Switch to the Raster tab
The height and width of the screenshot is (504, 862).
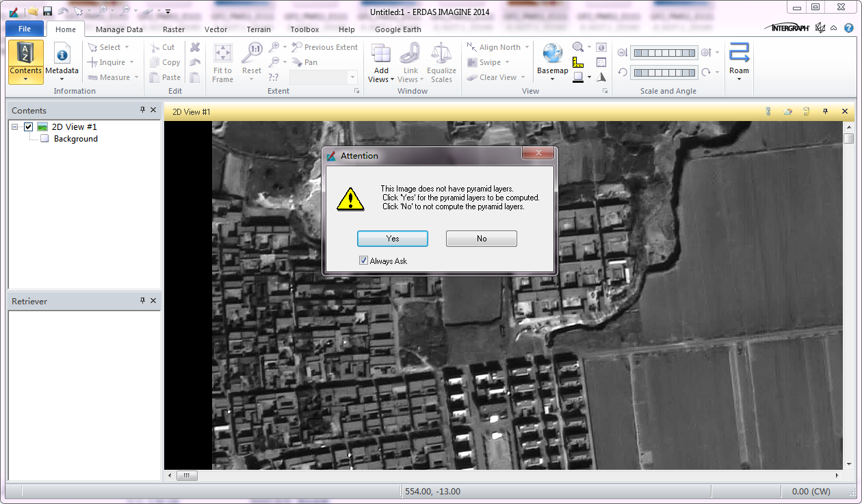tap(174, 29)
